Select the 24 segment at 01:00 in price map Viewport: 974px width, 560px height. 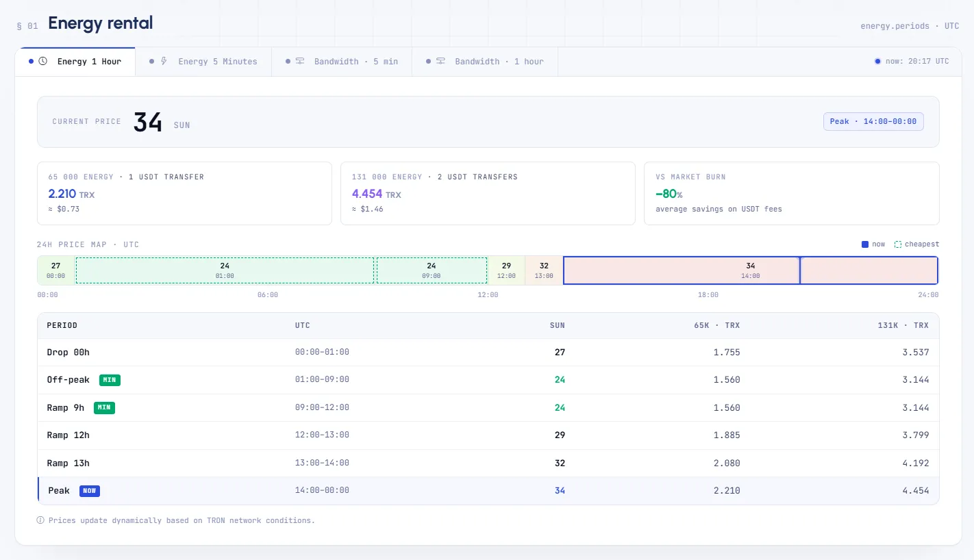point(225,270)
